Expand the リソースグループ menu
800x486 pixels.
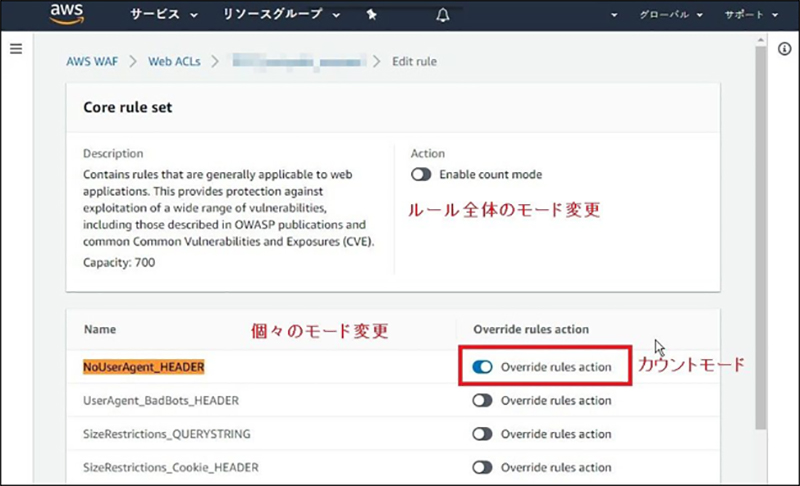coord(282,14)
